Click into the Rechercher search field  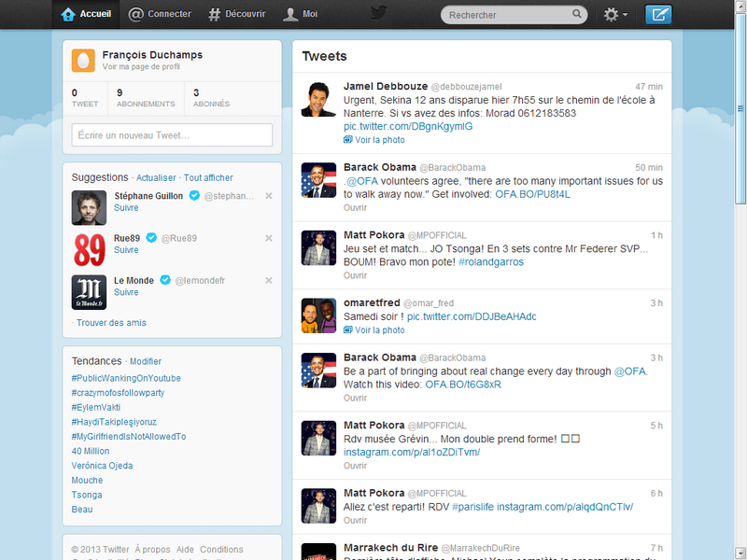pyautogui.click(x=514, y=15)
